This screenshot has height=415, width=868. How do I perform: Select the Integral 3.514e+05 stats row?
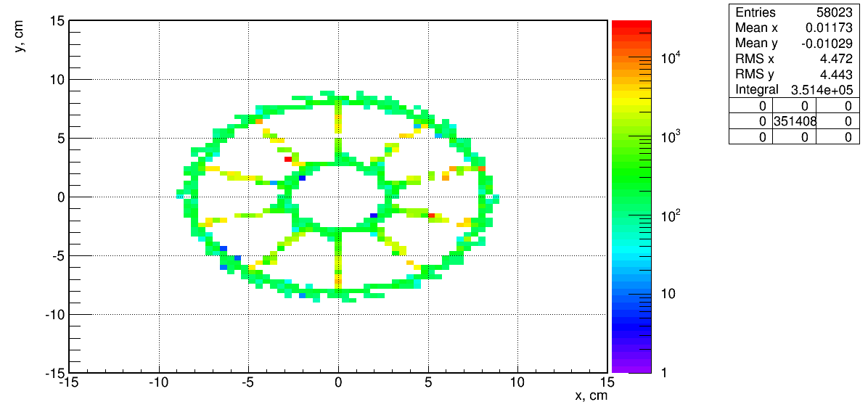pos(793,90)
